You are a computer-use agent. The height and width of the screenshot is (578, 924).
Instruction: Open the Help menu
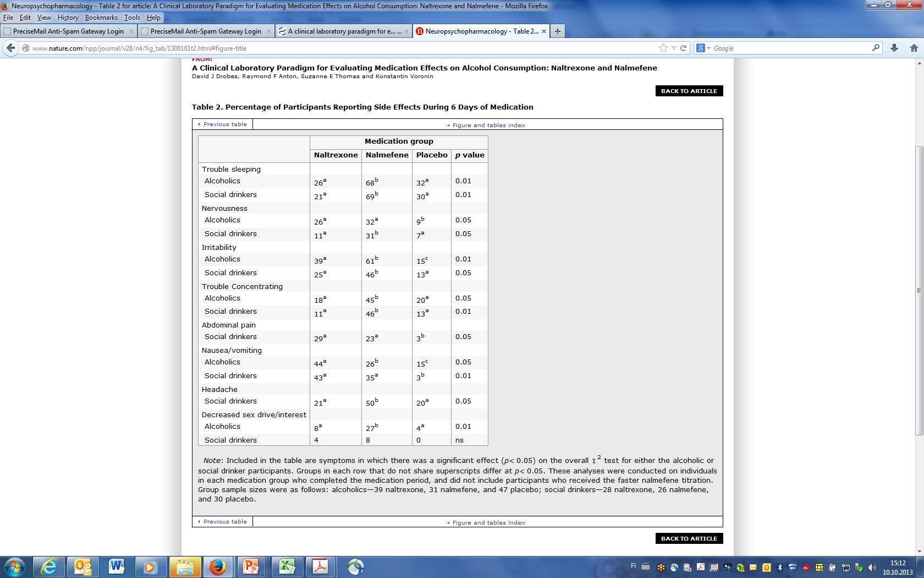tap(153, 18)
